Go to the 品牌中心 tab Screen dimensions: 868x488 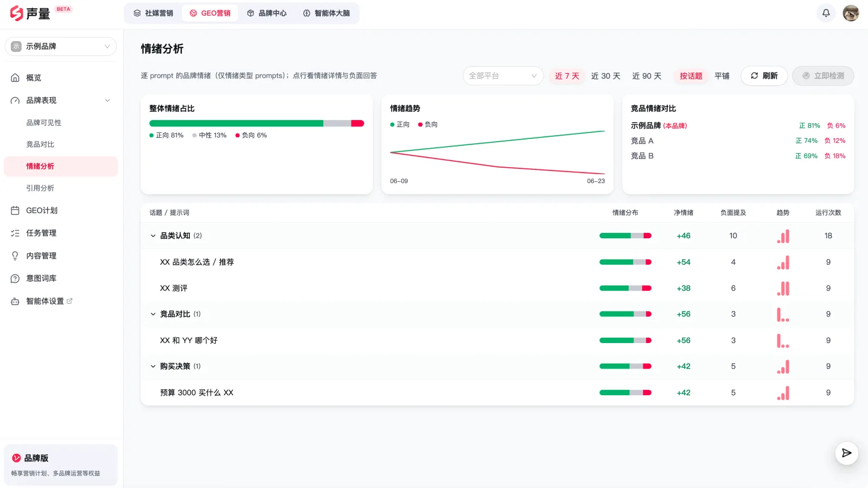tap(266, 13)
